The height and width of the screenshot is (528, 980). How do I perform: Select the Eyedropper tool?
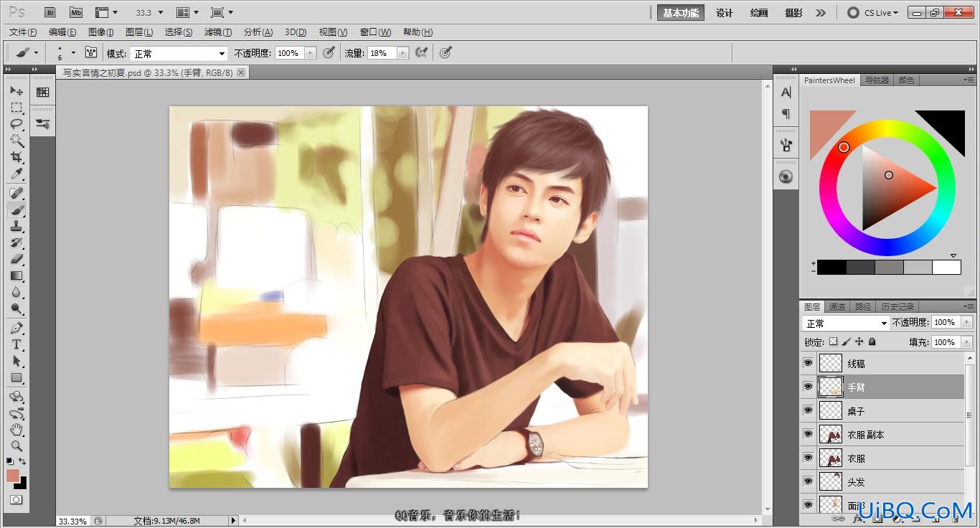17,174
